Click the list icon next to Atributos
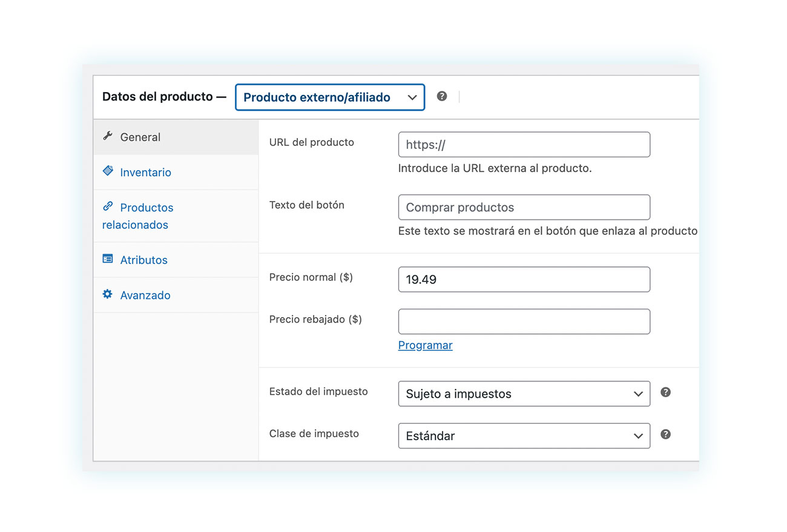Screen dimensions: 787x532 click(x=108, y=259)
